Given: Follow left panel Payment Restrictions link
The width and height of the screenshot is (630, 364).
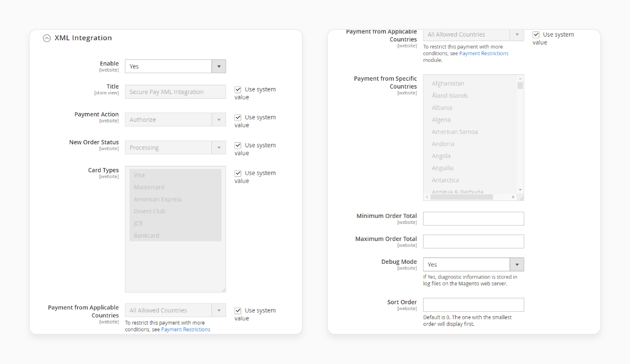Looking at the screenshot, I should [185, 330].
